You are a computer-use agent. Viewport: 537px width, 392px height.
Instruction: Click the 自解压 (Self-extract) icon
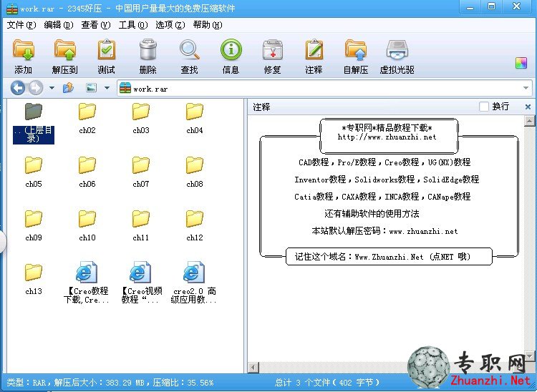coord(355,56)
